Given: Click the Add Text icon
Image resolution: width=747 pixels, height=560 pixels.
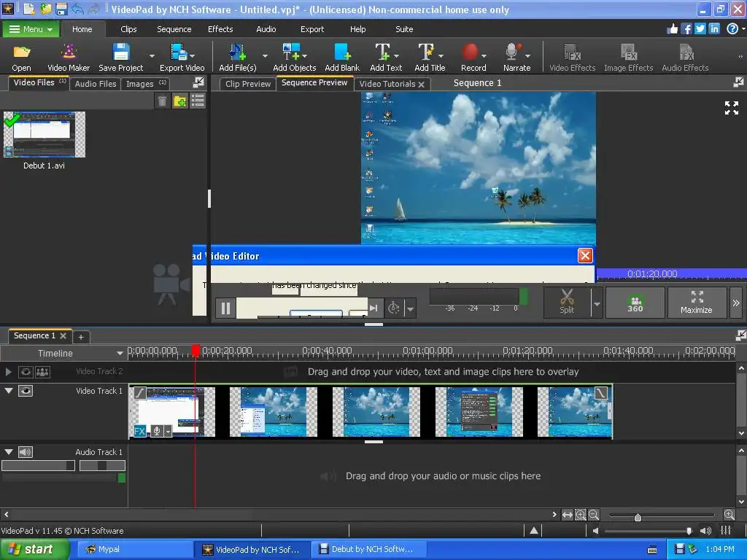Looking at the screenshot, I should 382,52.
